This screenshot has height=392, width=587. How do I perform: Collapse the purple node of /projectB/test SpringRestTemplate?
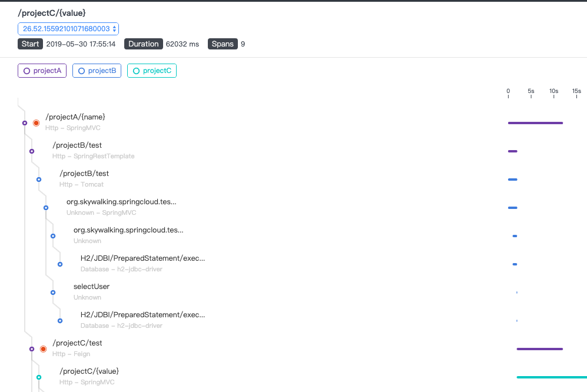[32, 151]
